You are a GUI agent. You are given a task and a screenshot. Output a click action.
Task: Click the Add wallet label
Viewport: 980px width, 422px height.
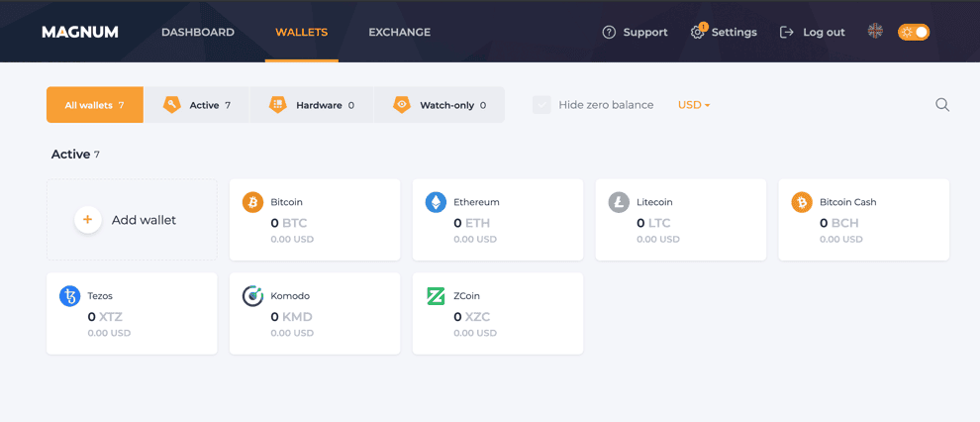click(144, 220)
